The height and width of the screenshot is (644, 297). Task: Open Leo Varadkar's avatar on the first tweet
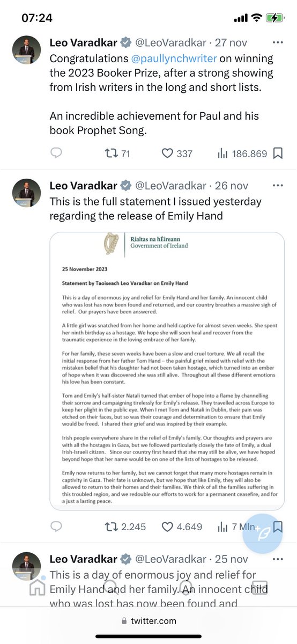(x=27, y=50)
